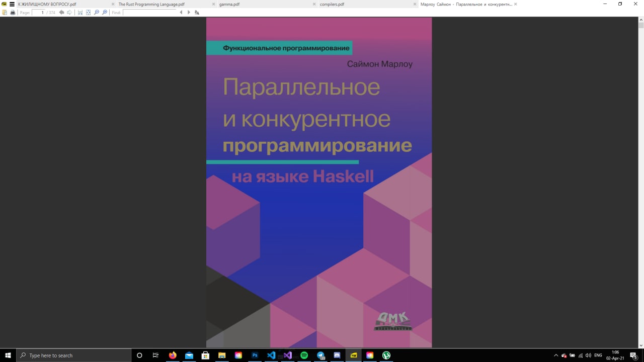This screenshot has width=644, height=362.
Task: Click the vertical scrollbar down arrow
Action: pos(641,344)
